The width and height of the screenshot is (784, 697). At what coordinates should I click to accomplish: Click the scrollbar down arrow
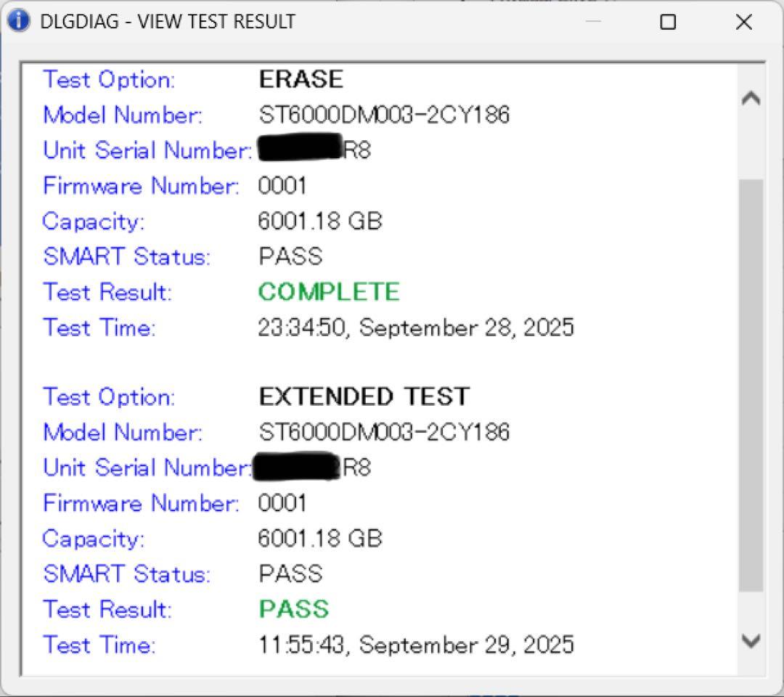751,642
